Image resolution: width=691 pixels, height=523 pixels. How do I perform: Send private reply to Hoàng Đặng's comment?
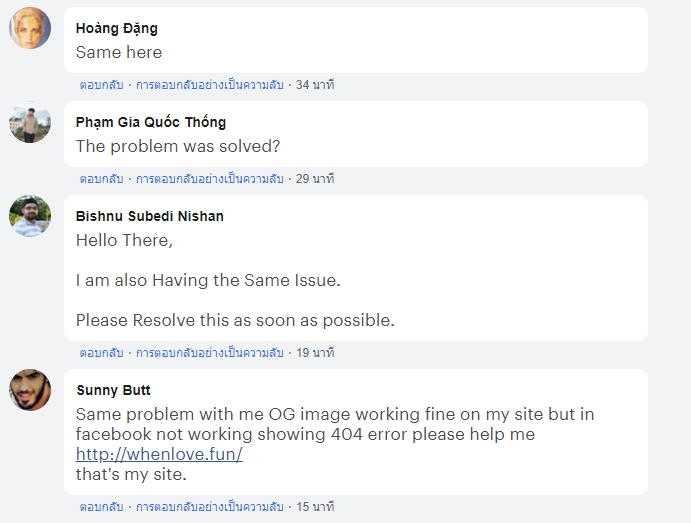pos(209,85)
